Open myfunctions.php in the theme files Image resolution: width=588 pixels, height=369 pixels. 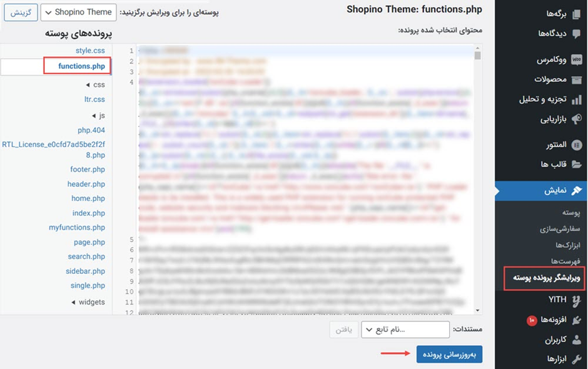point(77,228)
